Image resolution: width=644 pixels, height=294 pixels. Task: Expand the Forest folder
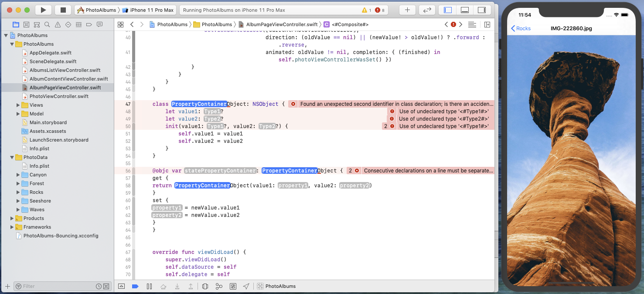18,183
